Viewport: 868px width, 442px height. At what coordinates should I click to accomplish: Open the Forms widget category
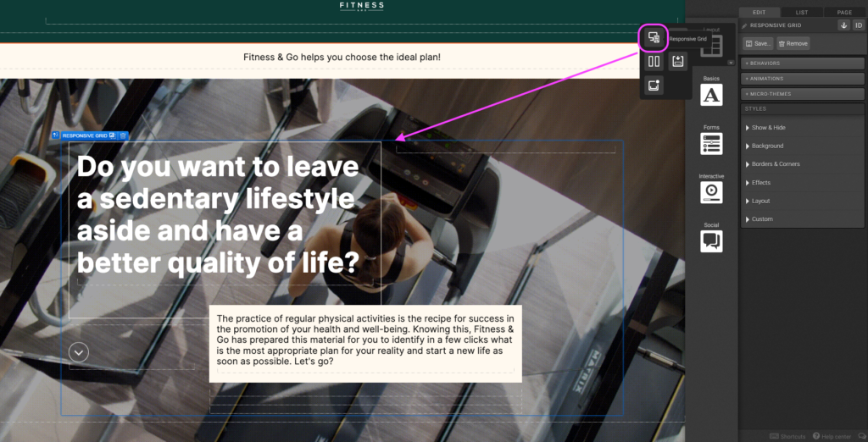coord(711,143)
